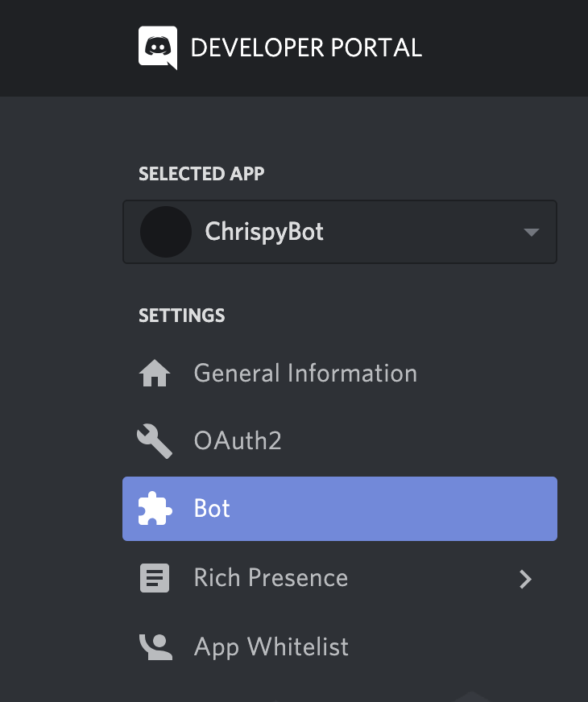Click the Bot puzzle piece icon
The width and height of the screenshot is (588, 702).
[155, 509]
